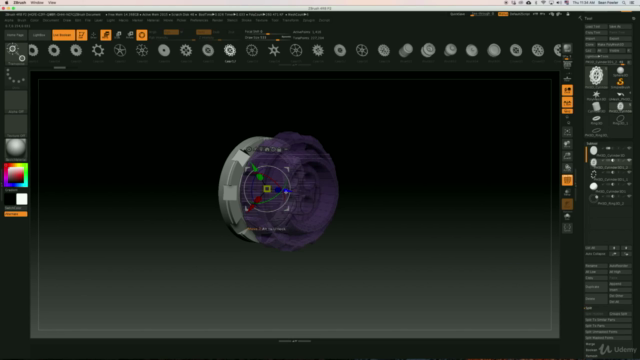Screen dimensions: 640x360
Task: Select the PM3D_Ring3D tool icon
Action: 596,131
